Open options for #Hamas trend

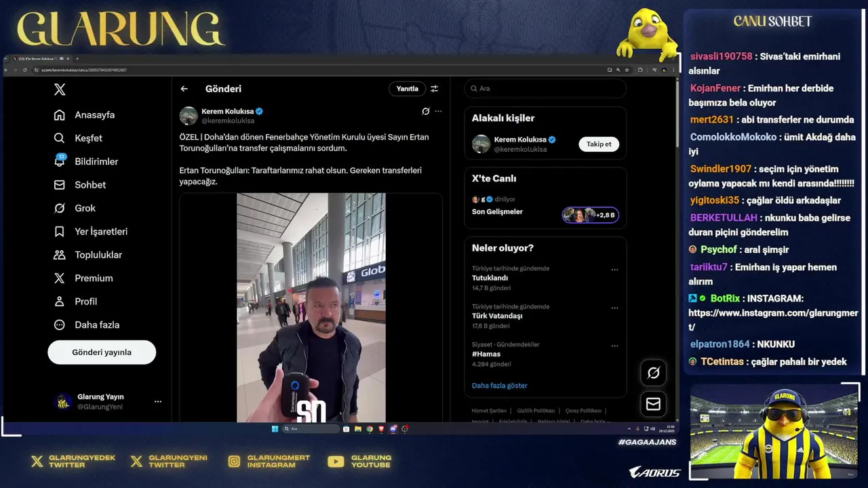pyautogui.click(x=614, y=346)
